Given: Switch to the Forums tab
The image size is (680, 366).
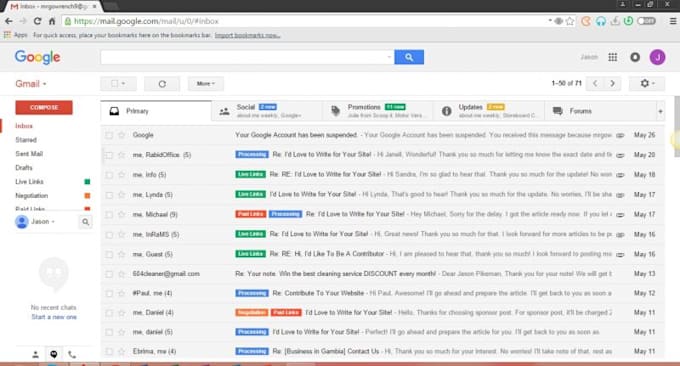Looking at the screenshot, I should coord(600,111).
